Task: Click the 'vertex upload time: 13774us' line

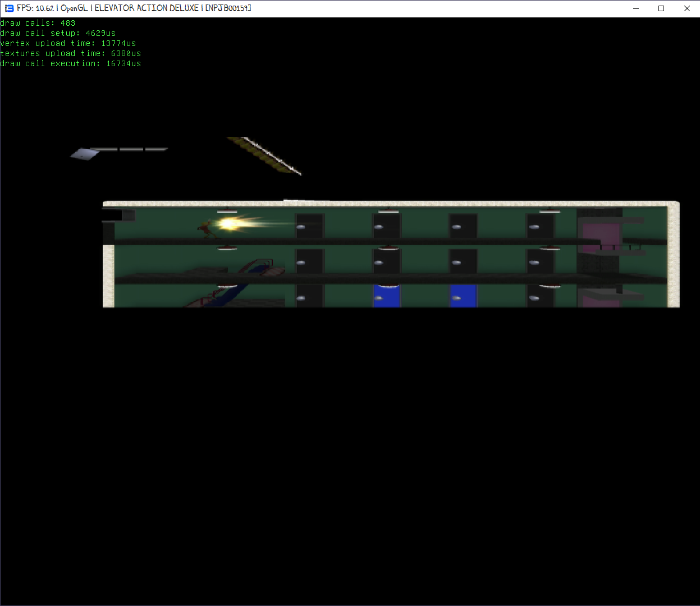Action: [x=68, y=43]
